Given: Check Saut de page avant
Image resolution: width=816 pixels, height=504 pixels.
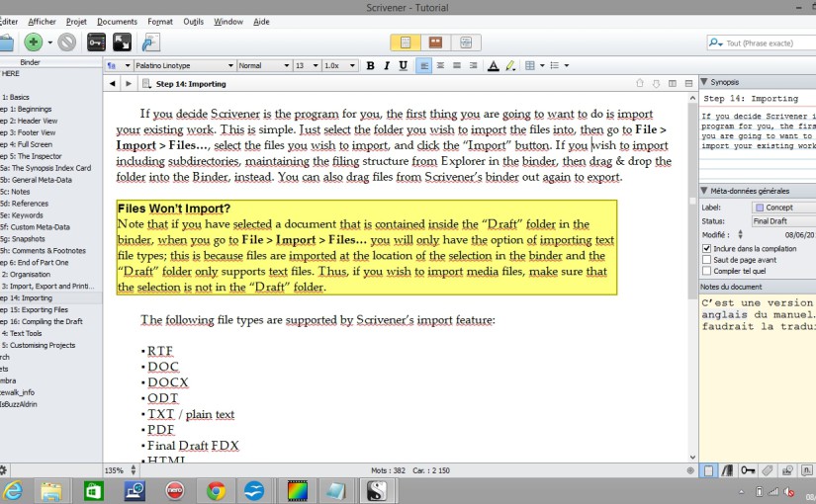Looking at the screenshot, I should tap(707, 260).
